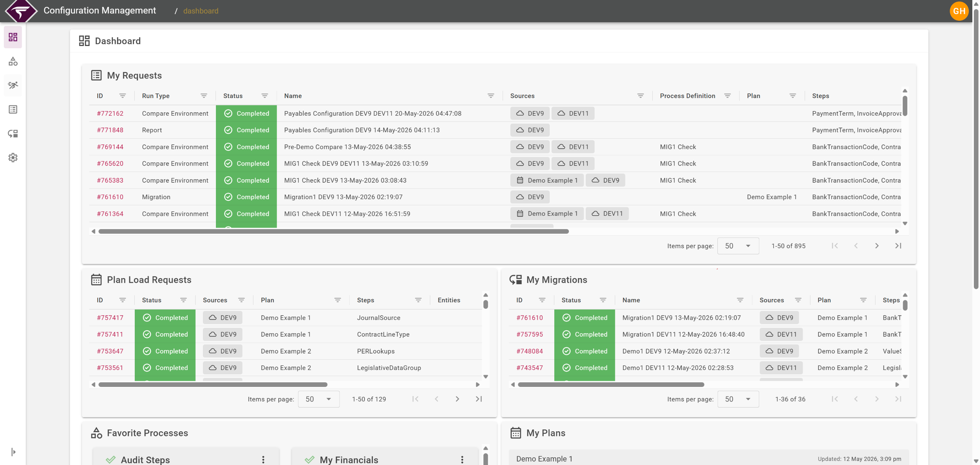
Task: Open request #771848
Action: point(110,130)
